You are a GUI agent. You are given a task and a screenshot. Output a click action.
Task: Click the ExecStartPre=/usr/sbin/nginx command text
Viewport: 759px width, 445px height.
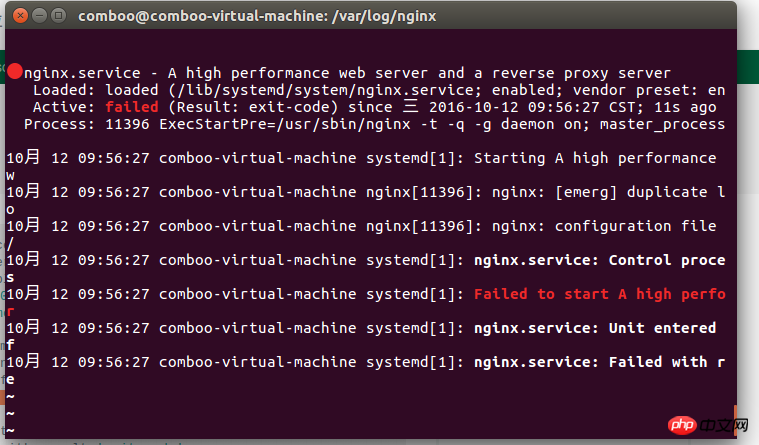point(285,124)
